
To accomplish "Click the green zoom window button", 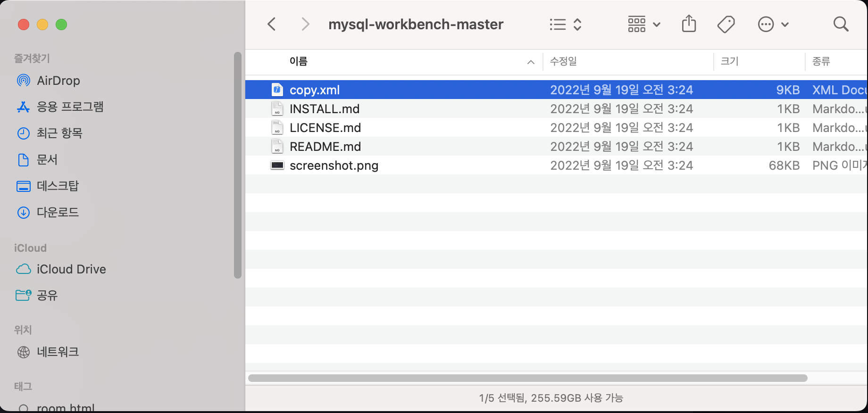I will click(61, 25).
